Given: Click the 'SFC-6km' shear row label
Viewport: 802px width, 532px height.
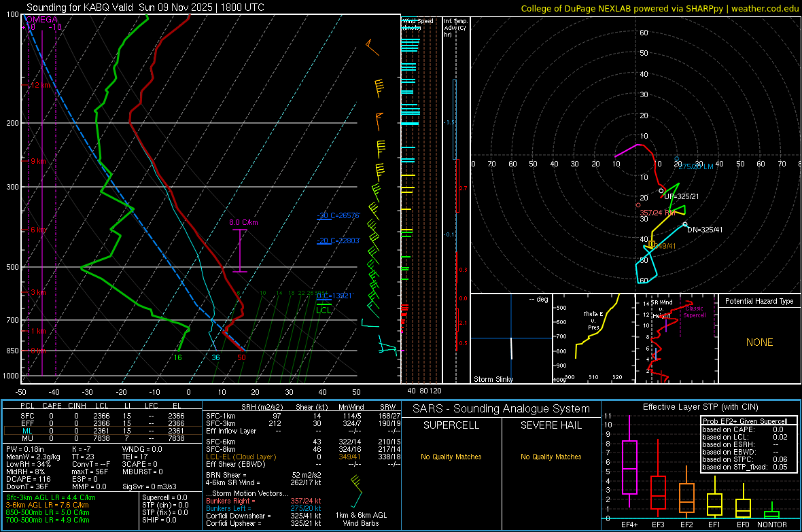Looking at the screenshot, I should point(221,442).
